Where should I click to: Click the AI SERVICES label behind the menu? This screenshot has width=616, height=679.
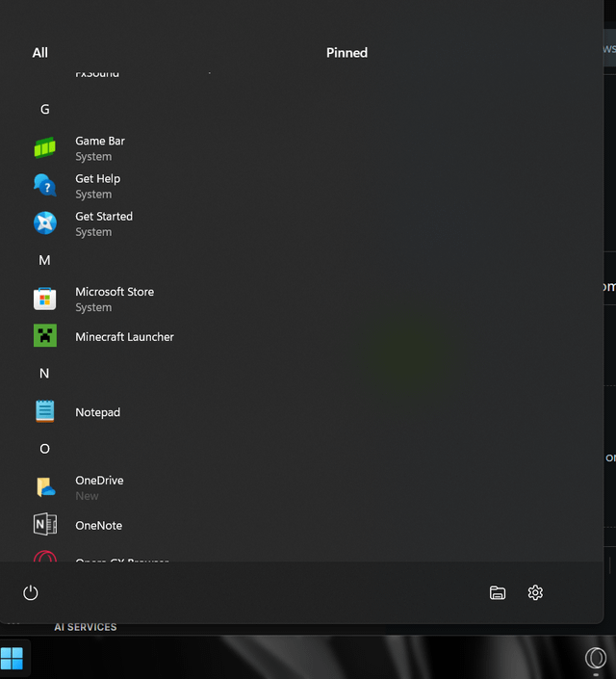click(86, 627)
